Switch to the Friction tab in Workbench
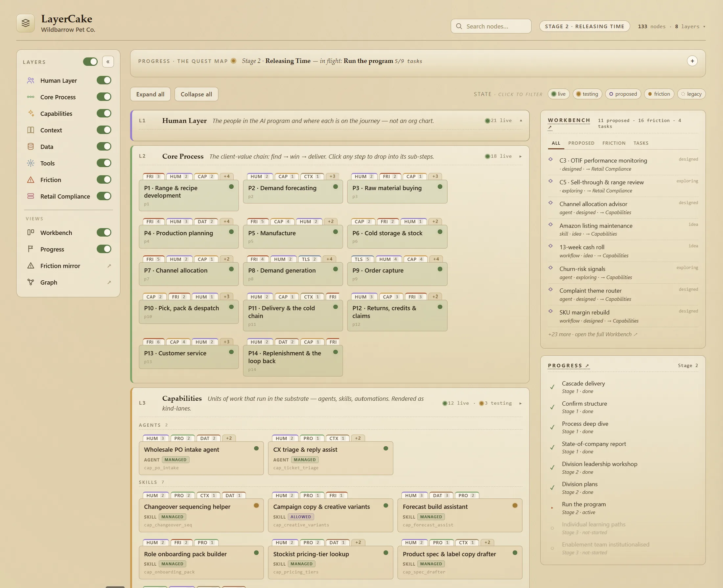The image size is (723, 588). [x=614, y=143]
